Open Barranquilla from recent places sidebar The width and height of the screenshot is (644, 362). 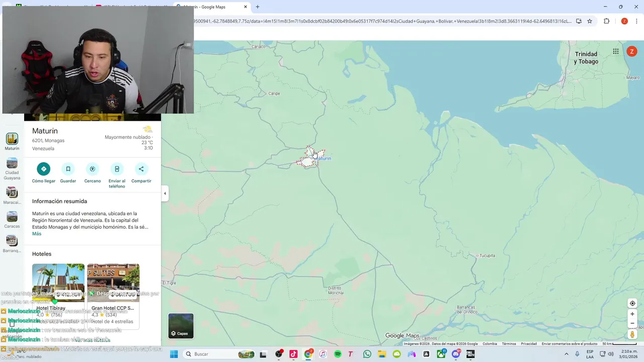[12, 244]
